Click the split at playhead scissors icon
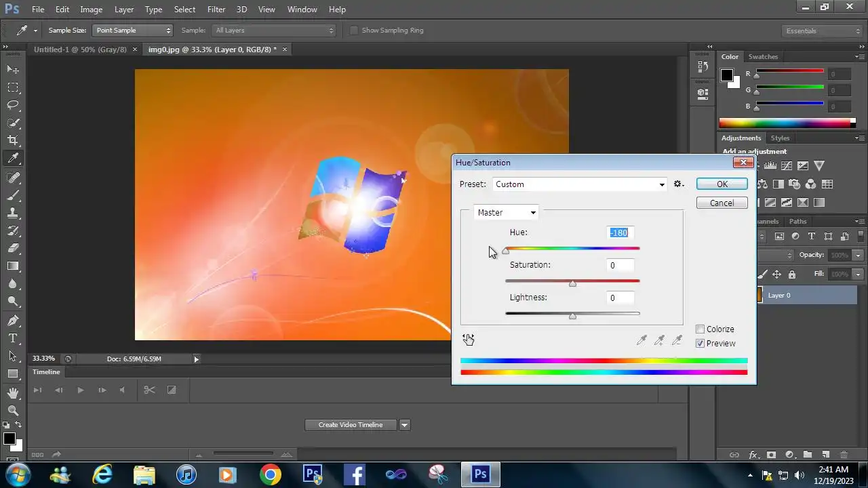The width and height of the screenshot is (868, 488). pyautogui.click(x=149, y=390)
